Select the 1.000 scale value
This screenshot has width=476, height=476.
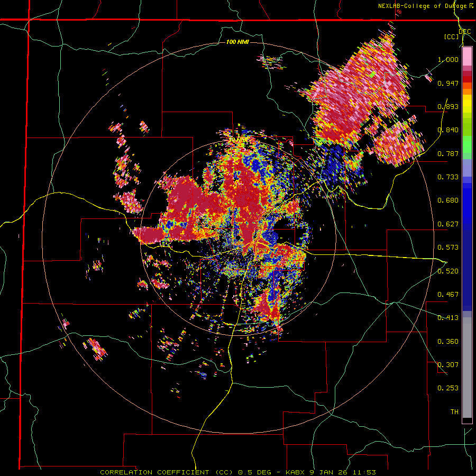pyautogui.click(x=448, y=59)
